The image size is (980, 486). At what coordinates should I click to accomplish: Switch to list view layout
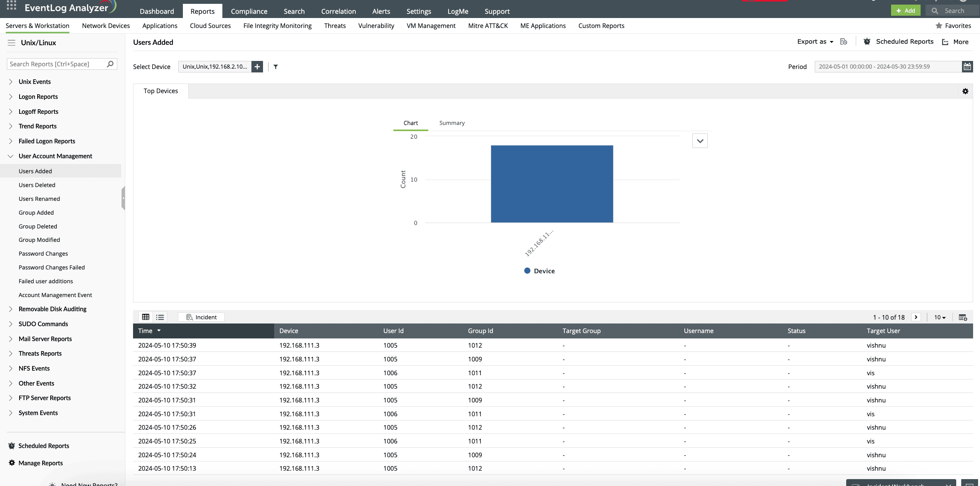click(160, 317)
